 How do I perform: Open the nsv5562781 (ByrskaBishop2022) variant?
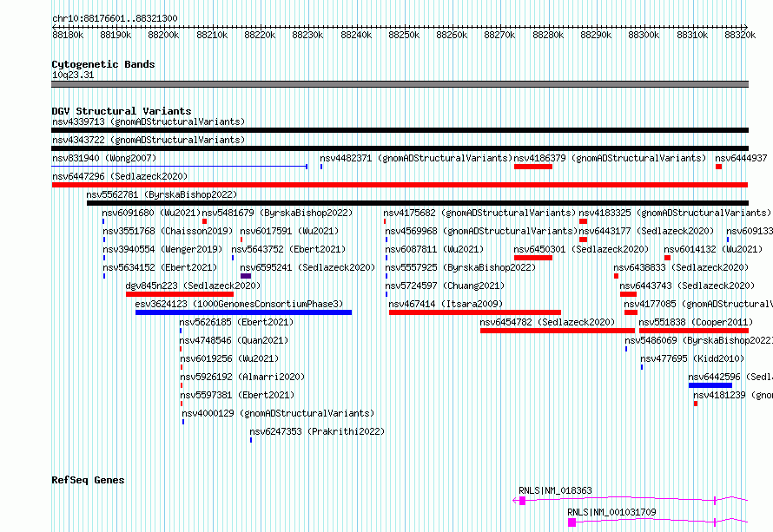(162, 194)
